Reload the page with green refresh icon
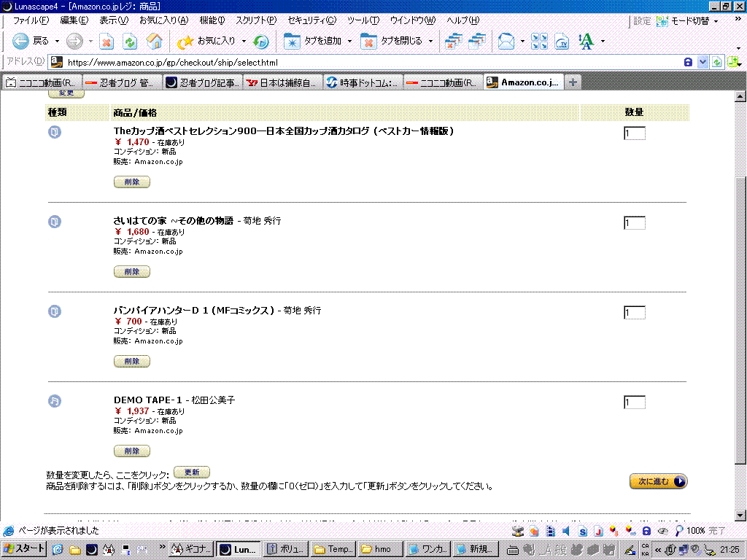 point(130,42)
